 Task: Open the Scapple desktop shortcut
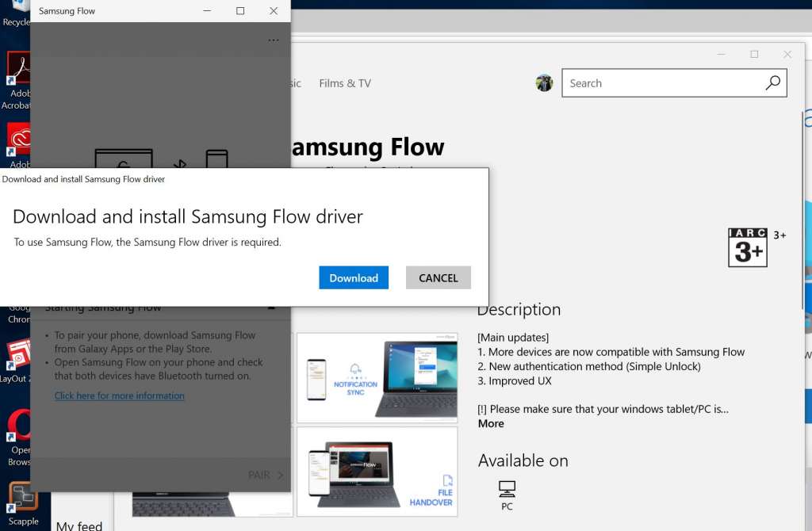tap(21, 499)
